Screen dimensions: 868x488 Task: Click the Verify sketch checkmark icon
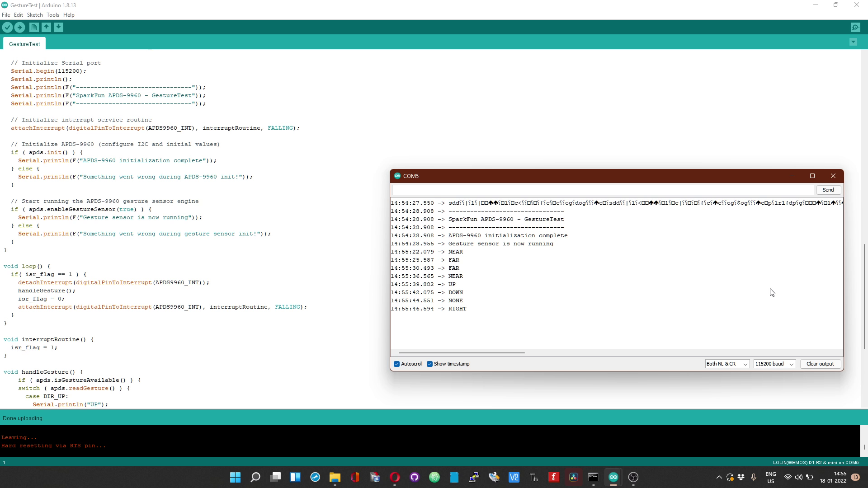pyautogui.click(x=7, y=28)
